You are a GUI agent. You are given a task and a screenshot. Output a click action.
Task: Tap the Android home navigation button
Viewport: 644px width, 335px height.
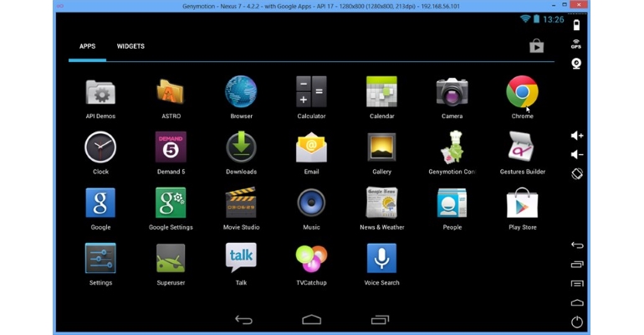click(311, 319)
